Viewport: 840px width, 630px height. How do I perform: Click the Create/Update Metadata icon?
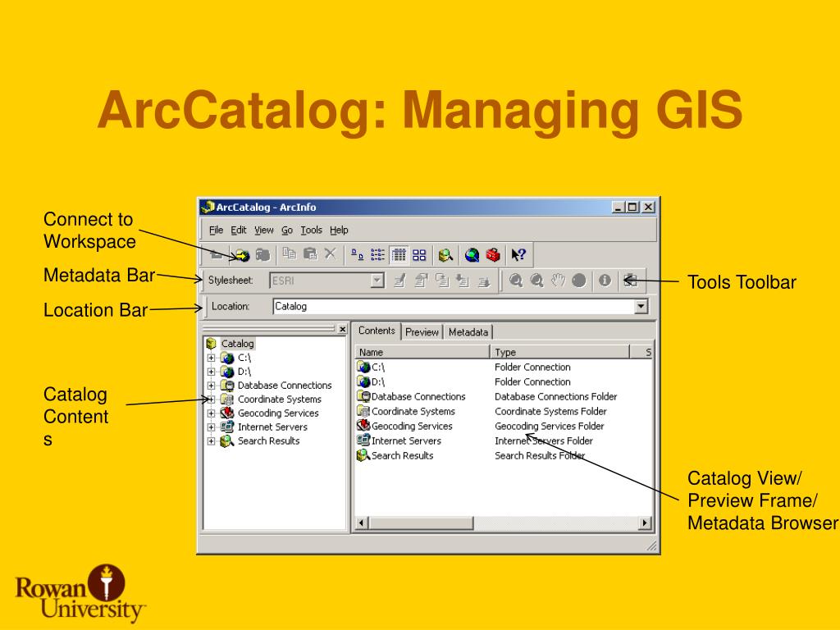pyautogui.click(x=442, y=281)
